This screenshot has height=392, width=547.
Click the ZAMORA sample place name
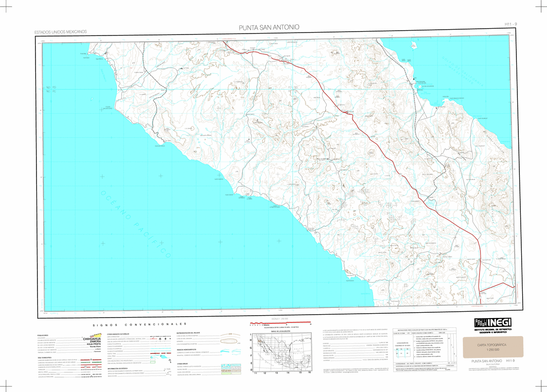click(x=95, y=341)
